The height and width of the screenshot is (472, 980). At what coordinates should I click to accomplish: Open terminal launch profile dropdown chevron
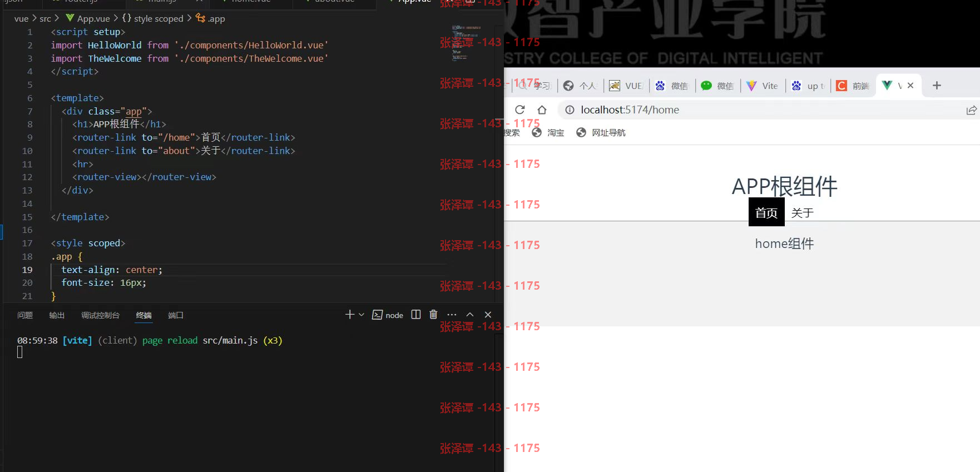click(x=362, y=315)
